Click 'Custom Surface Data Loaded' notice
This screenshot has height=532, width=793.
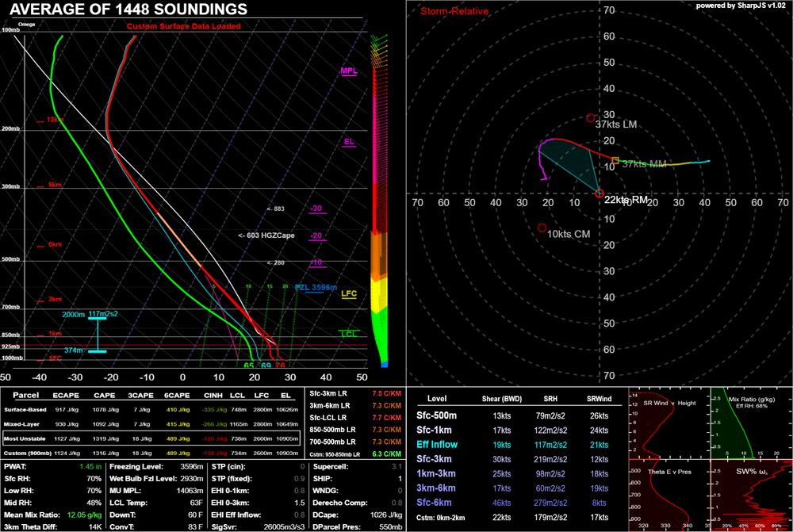(184, 26)
